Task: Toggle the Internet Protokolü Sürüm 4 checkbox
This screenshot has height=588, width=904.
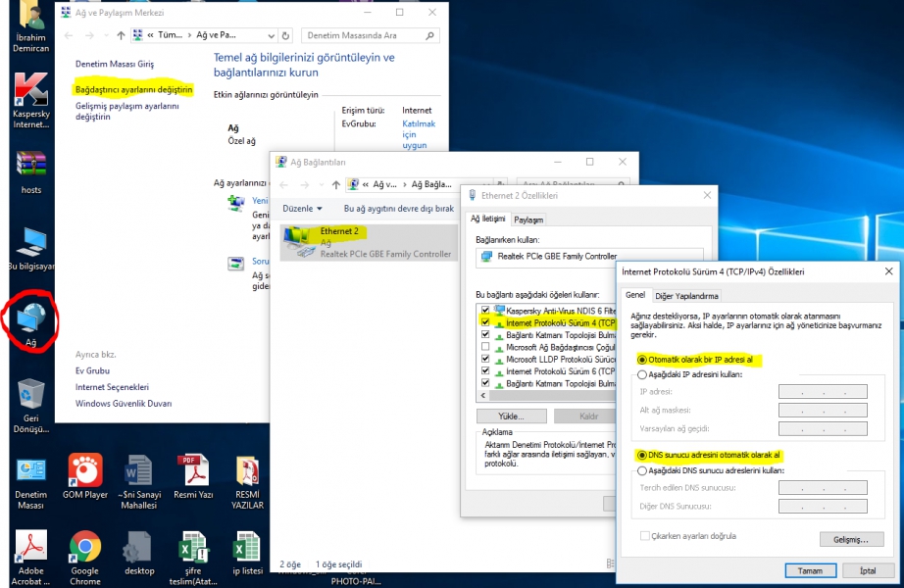Action: pyautogui.click(x=485, y=322)
